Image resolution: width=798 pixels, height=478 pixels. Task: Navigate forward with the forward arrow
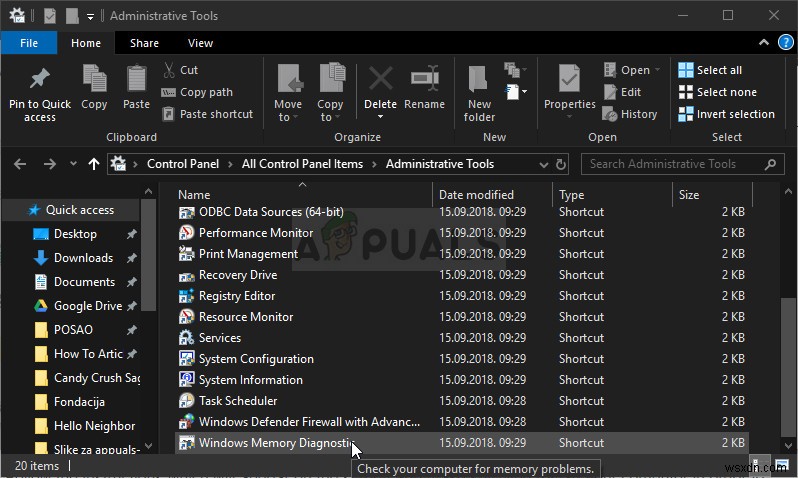[50, 164]
